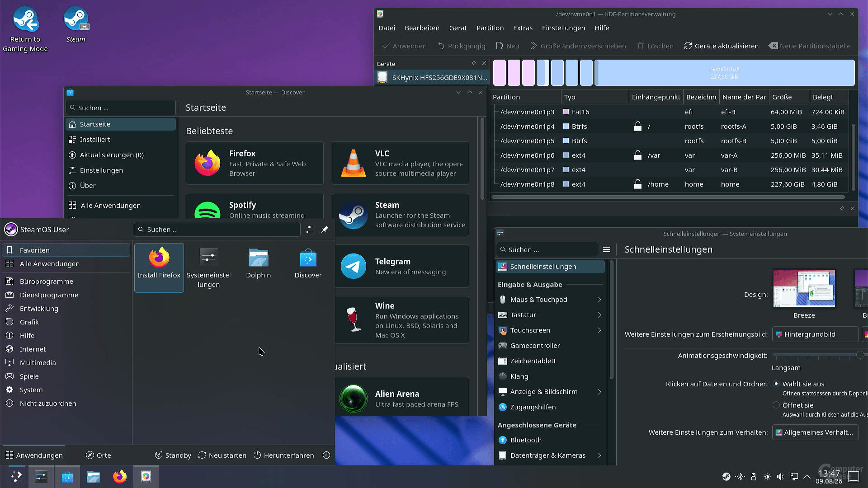Select the /dev/nvme0n1p4 partition row
The height and width of the screenshot is (488, 868).
(x=670, y=127)
